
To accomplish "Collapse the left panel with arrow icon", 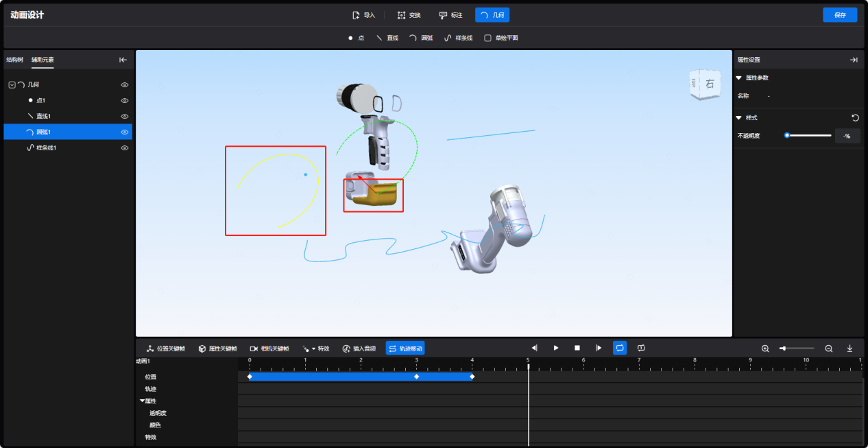I will [x=123, y=60].
